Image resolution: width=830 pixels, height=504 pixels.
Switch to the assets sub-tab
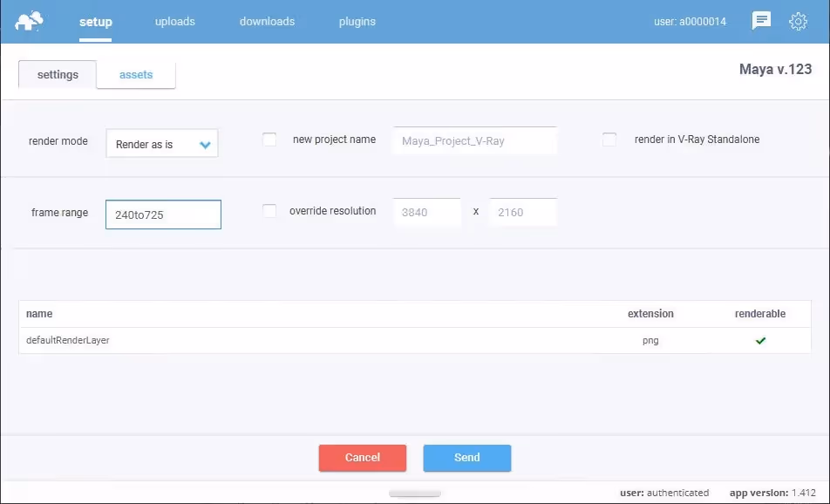[x=136, y=75]
